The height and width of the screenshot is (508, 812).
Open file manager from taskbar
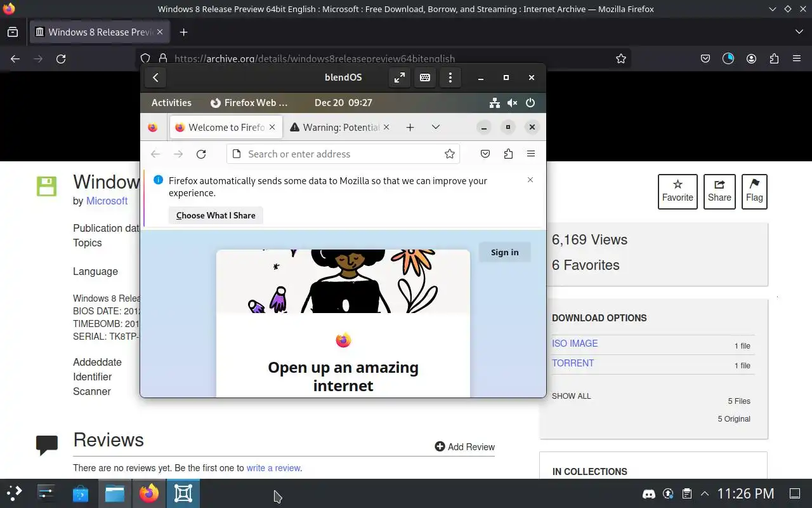click(x=115, y=493)
